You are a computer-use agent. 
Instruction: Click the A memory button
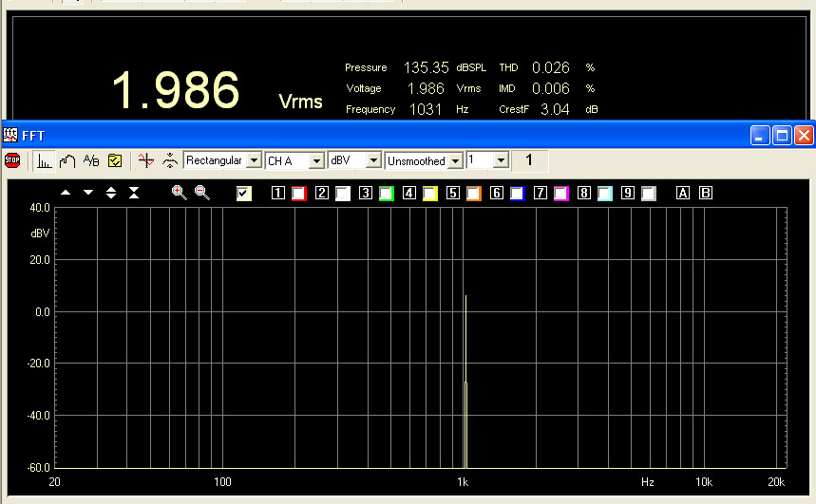(682, 193)
